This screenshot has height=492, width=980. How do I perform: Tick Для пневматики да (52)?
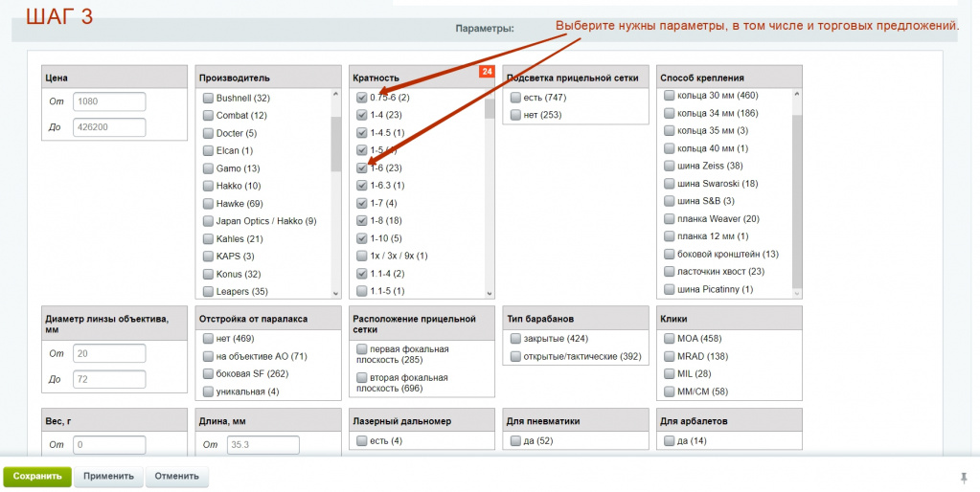[515, 441]
